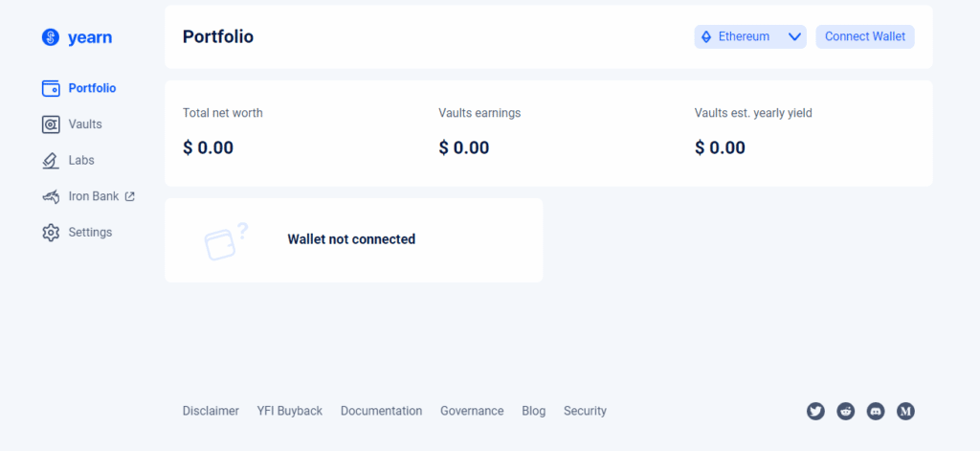980x451 pixels.
Task: Open the Disclaimer footer link
Action: [x=211, y=411]
